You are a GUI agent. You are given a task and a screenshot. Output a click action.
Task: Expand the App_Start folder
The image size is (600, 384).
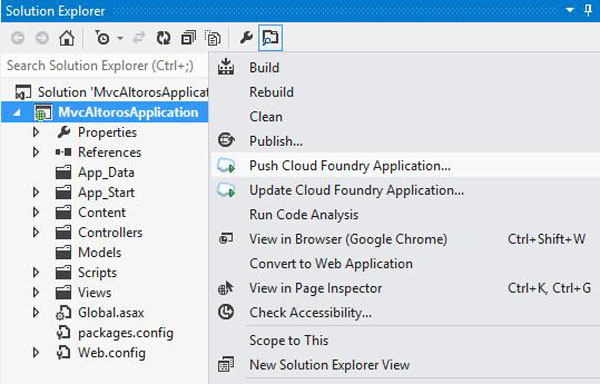click(x=36, y=192)
